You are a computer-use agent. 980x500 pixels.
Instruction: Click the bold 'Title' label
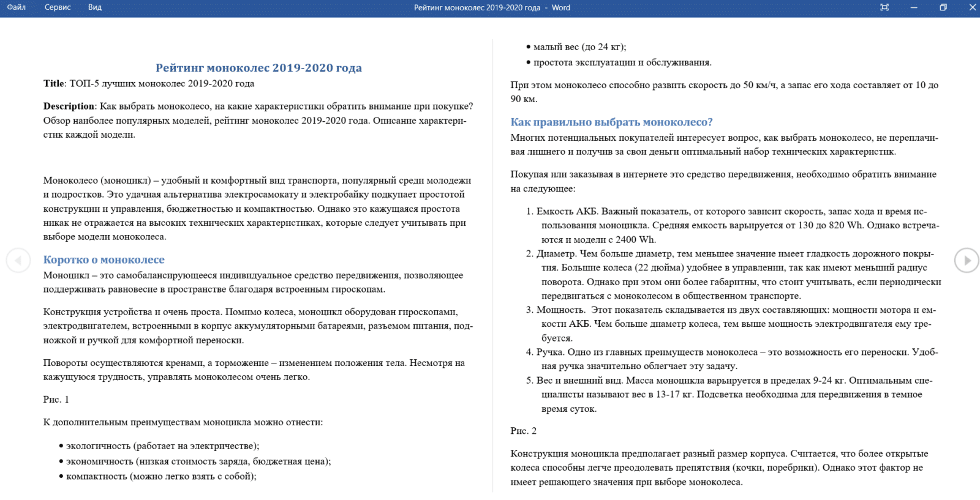coord(54,84)
